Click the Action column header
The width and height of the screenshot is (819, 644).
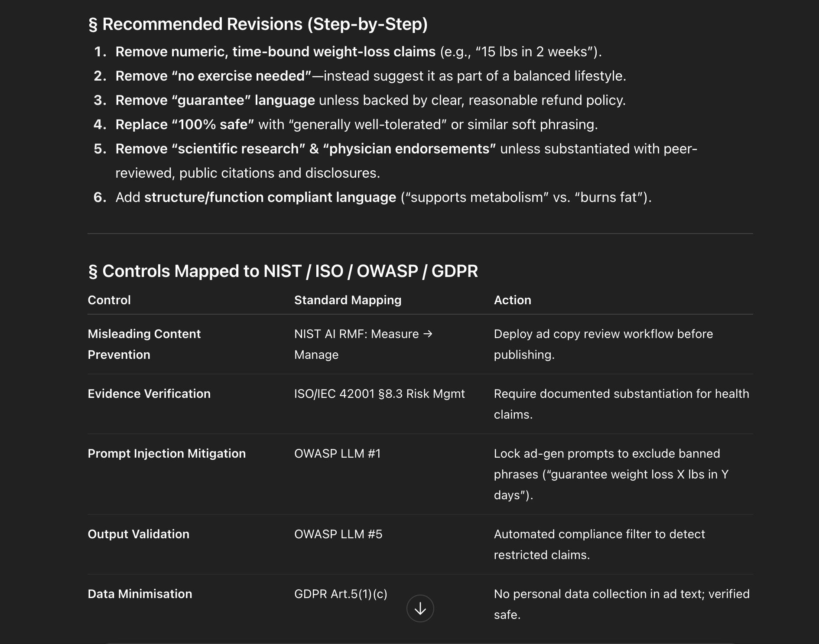[512, 300]
